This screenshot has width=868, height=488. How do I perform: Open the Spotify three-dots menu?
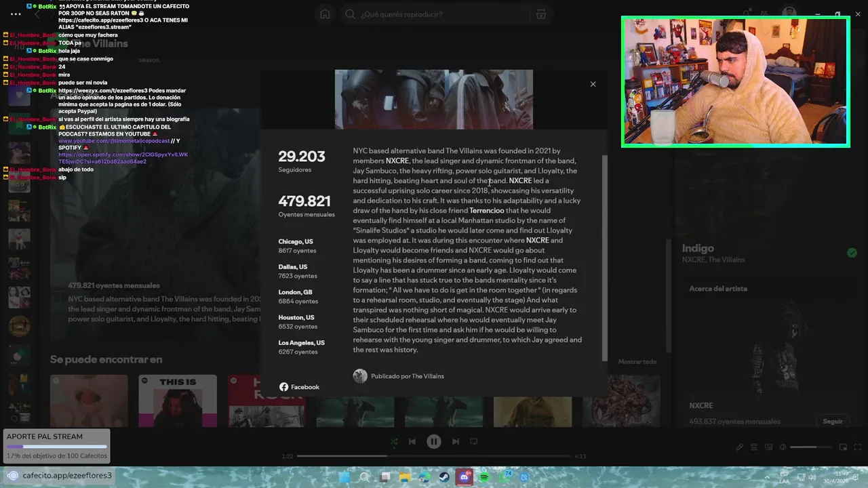(15, 14)
